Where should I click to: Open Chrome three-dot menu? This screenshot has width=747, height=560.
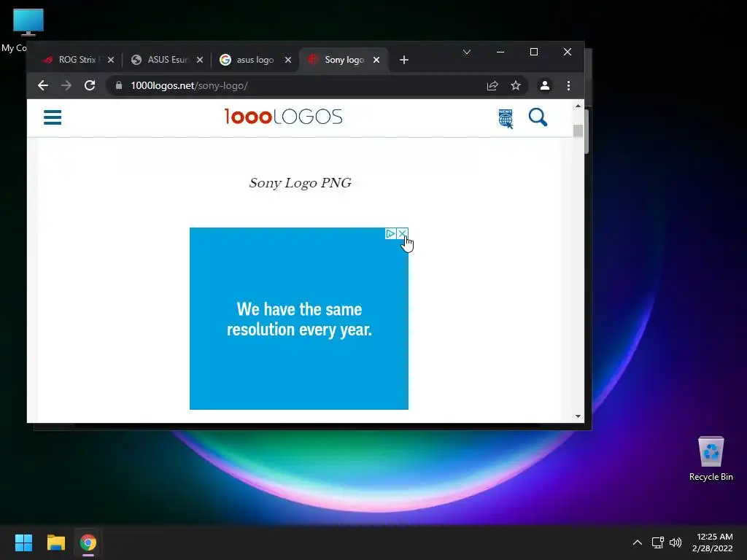568,86
